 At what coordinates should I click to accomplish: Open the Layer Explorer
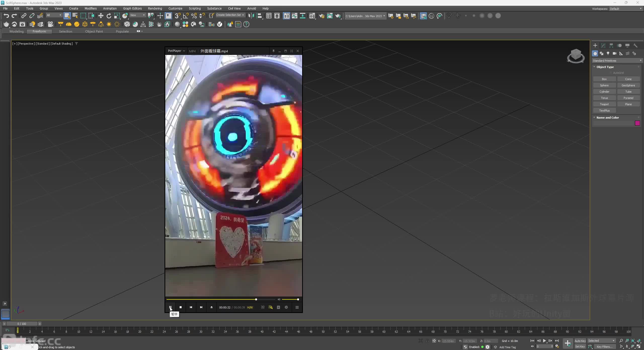(277, 16)
